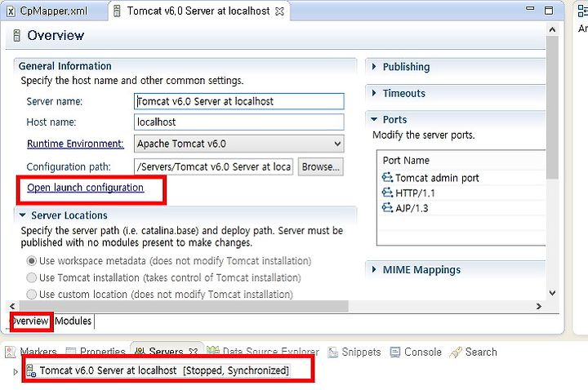
Task: Open the Console view tab
Action: tap(416, 352)
